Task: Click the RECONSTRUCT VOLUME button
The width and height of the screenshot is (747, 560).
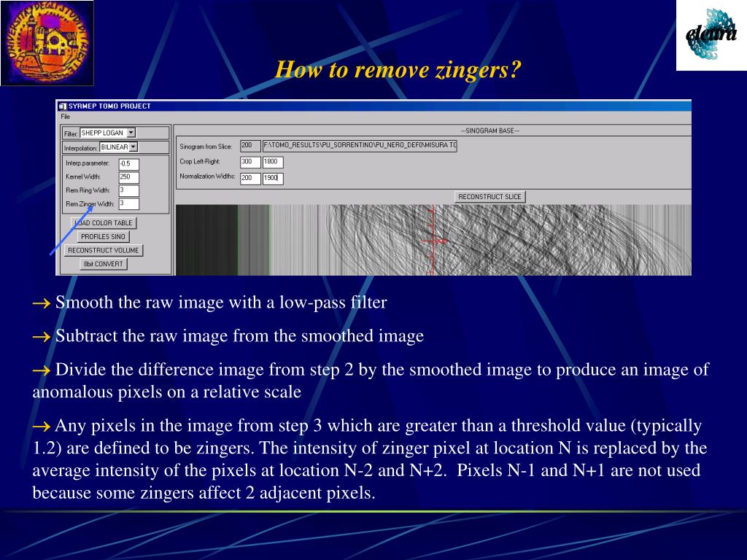Action: [x=104, y=251]
